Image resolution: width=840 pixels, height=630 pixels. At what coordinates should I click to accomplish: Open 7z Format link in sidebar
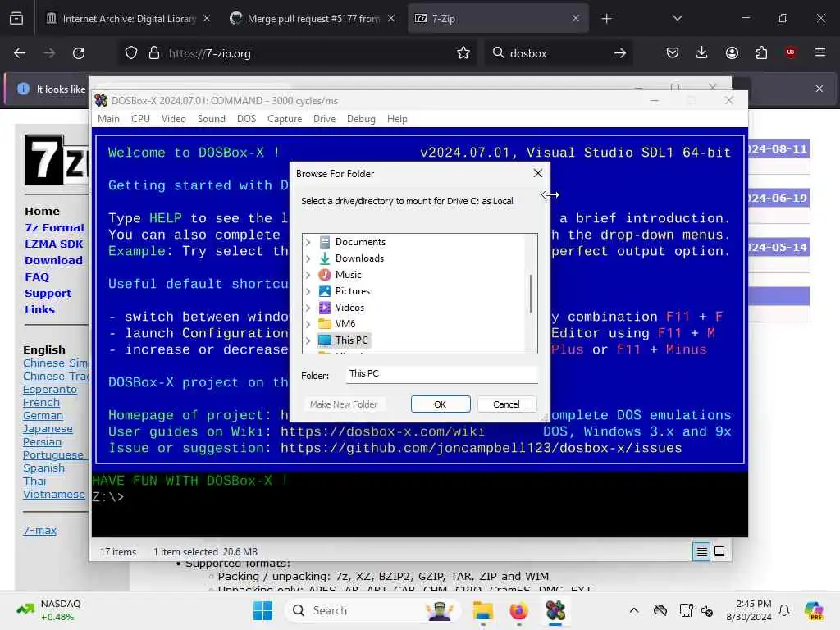[x=55, y=228]
